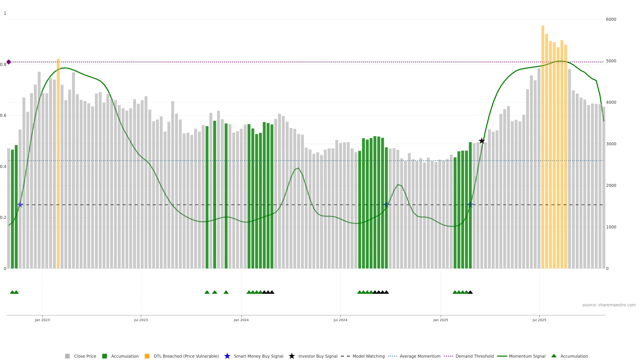Image resolution: width=644 pixels, height=362 pixels.
Task: Click the black Investor Buy Signal star on chart
Action: tap(481, 141)
